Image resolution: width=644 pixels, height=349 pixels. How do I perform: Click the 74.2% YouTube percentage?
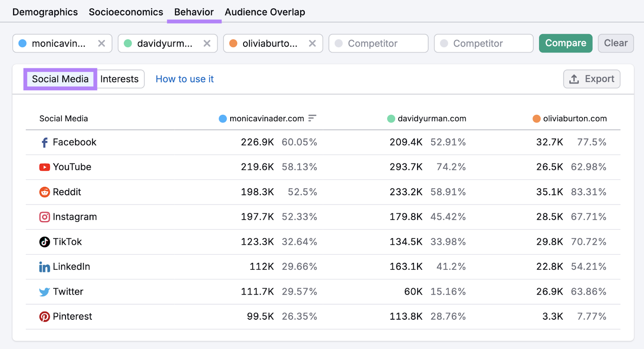pos(451,167)
